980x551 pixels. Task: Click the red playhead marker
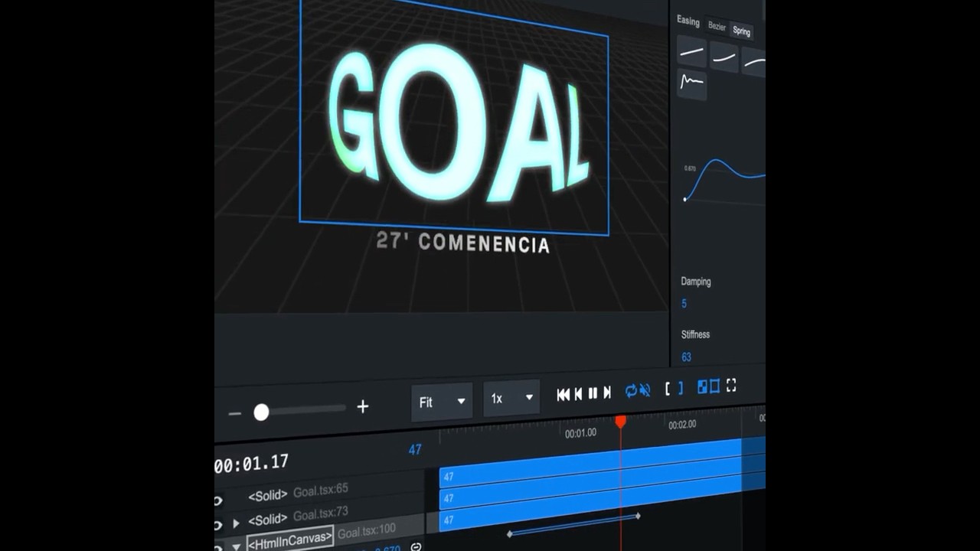[621, 422]
